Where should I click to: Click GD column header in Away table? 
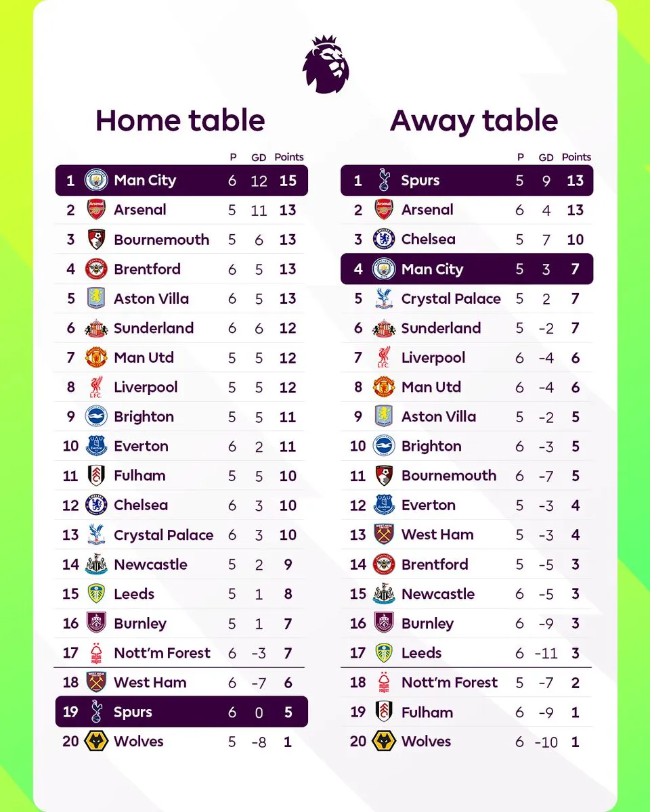[x=546, y=157]
